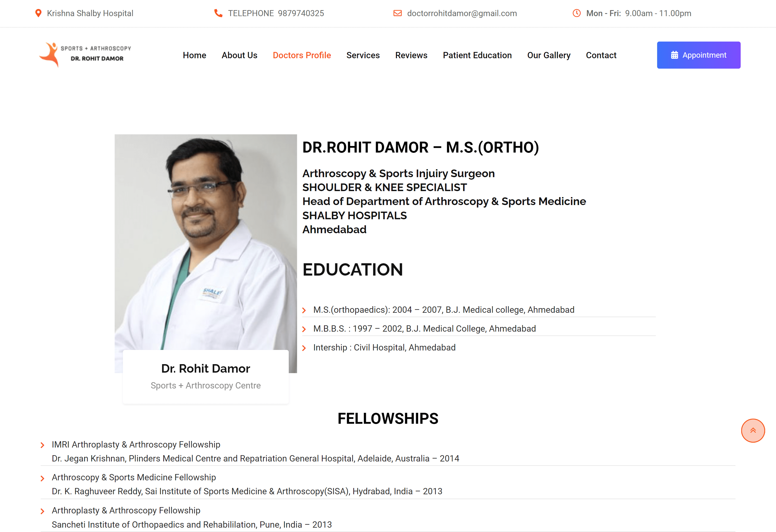Click the email envelope icon
The height and width of the screenshot is (532, 776).
click(397, 13)
